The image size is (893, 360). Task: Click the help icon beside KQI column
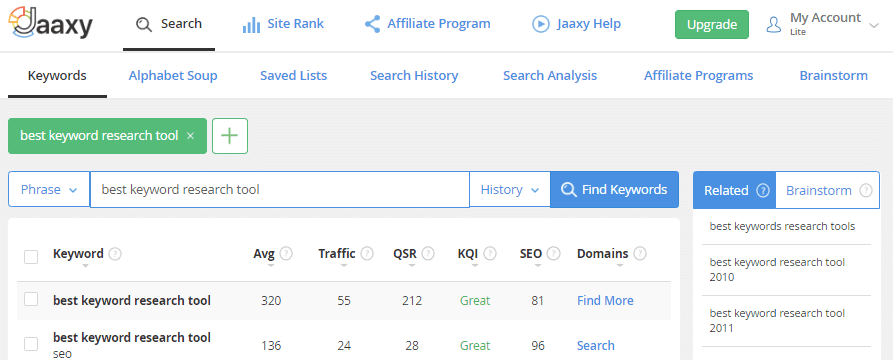coord(490,253)
